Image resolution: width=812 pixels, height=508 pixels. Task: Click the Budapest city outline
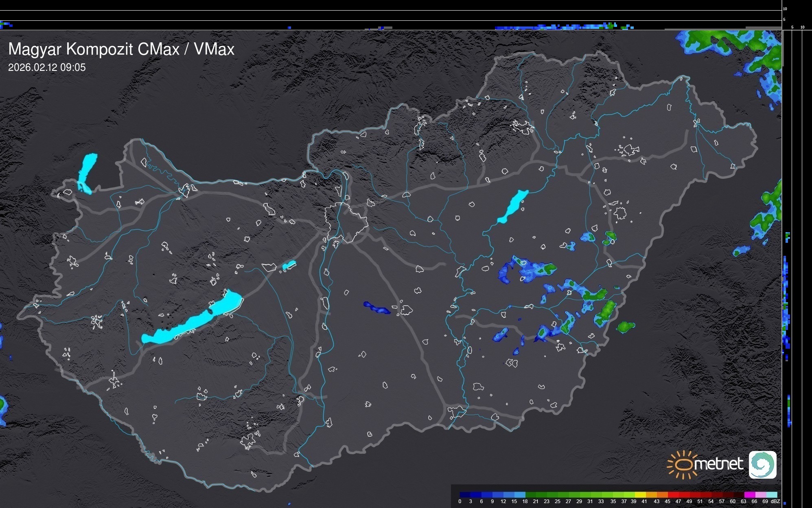point(347,222)
